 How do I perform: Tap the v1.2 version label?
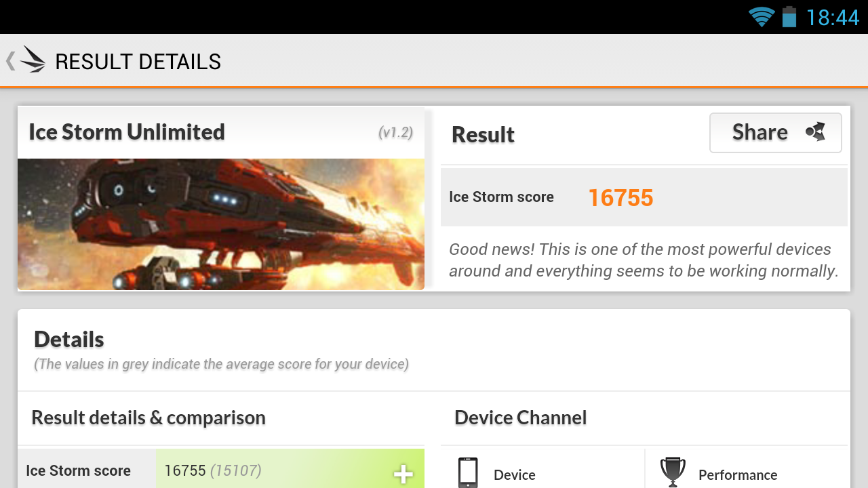[395, 132]
